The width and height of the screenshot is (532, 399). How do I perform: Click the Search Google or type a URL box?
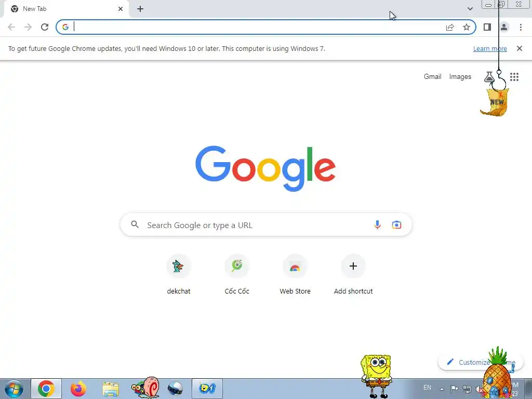point(266,224)
